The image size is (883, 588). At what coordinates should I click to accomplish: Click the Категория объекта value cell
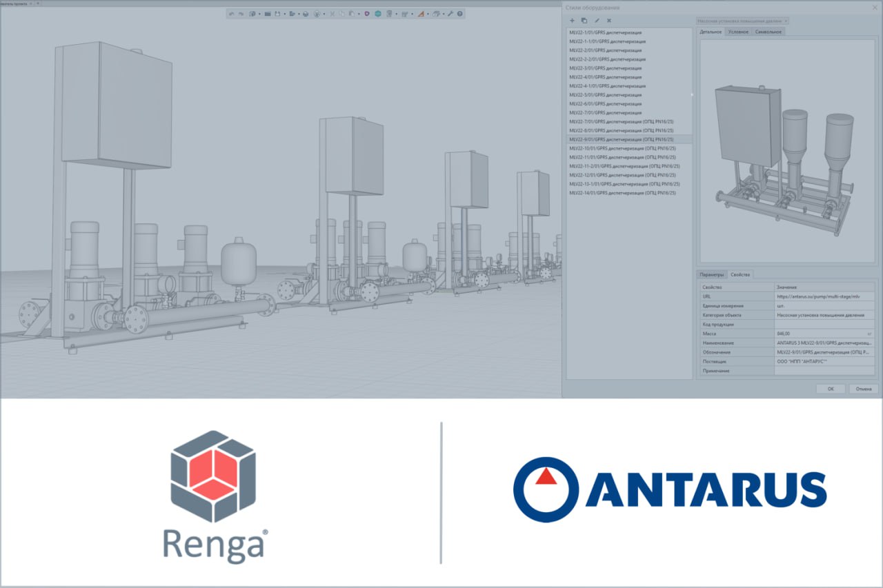(x=824, y=314)
